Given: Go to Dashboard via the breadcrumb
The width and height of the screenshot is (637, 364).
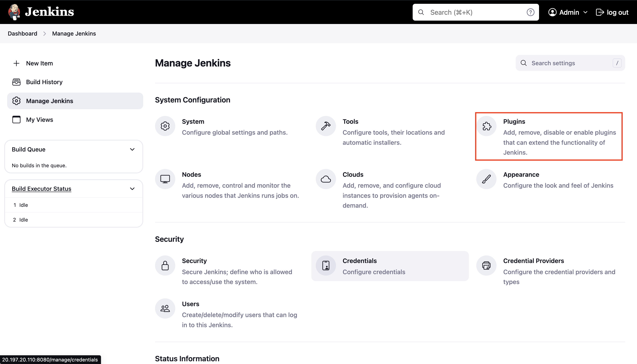Looking at the screenshot, I should coord(23,33).
